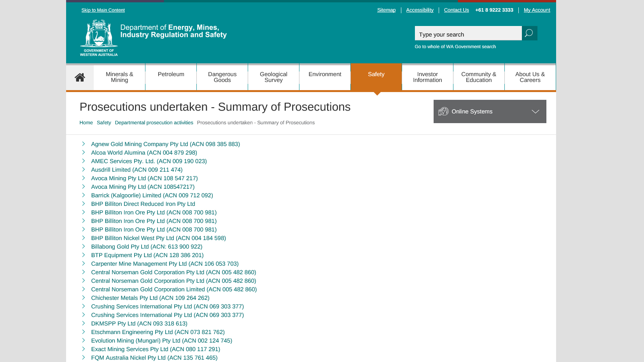Click chevron beside BHP Billiton Nickel West
This screenshot has height=362, width=644.
click(83, 238)
